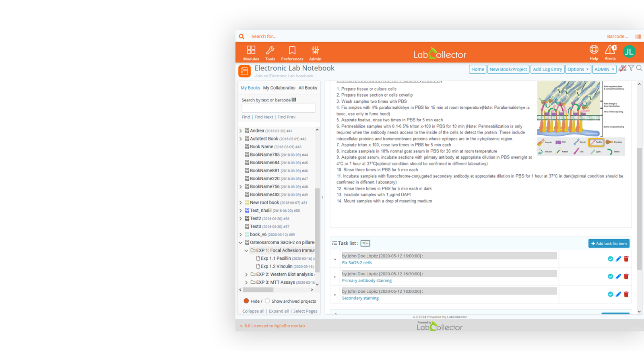Select the Hide archived projects radio button
The image size is (644, 351).
246,301
